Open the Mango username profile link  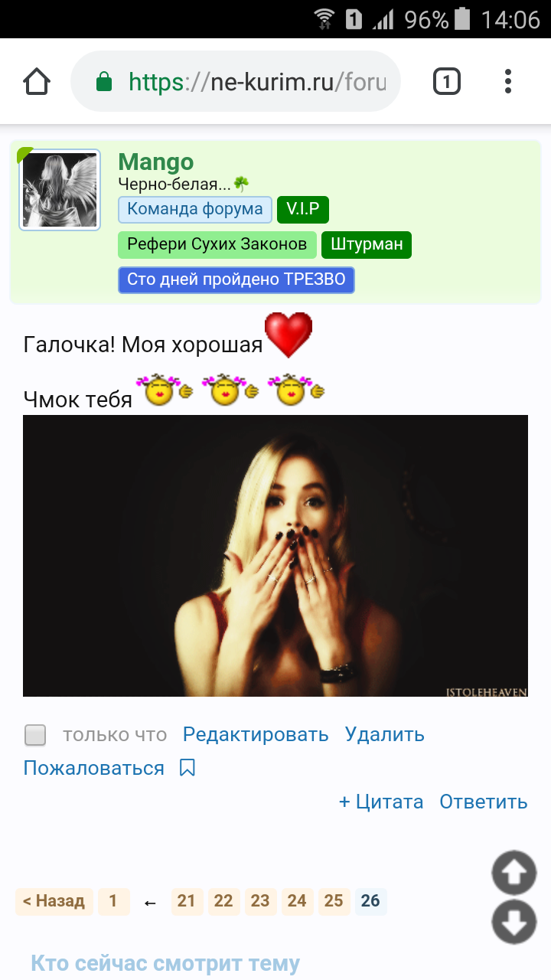coord(156,162)
